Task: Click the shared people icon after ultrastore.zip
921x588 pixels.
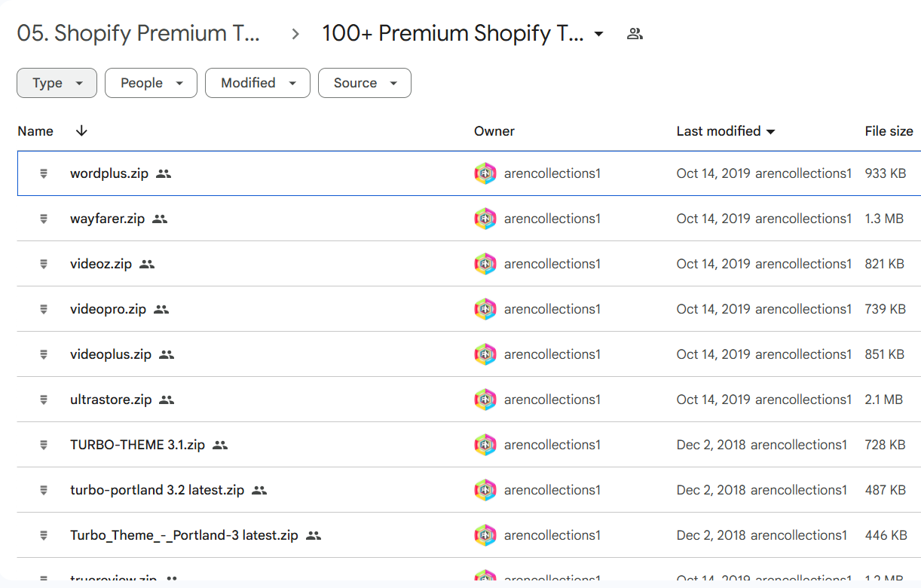Action: click(167, 400)
